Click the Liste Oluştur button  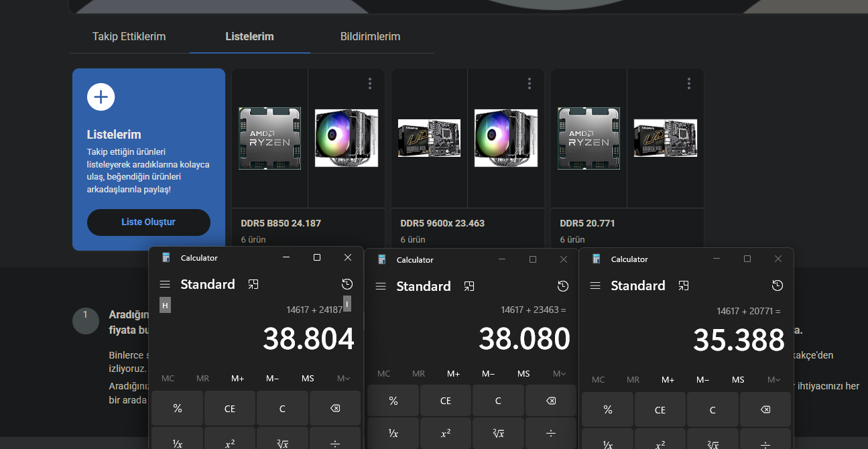point(148,222)
